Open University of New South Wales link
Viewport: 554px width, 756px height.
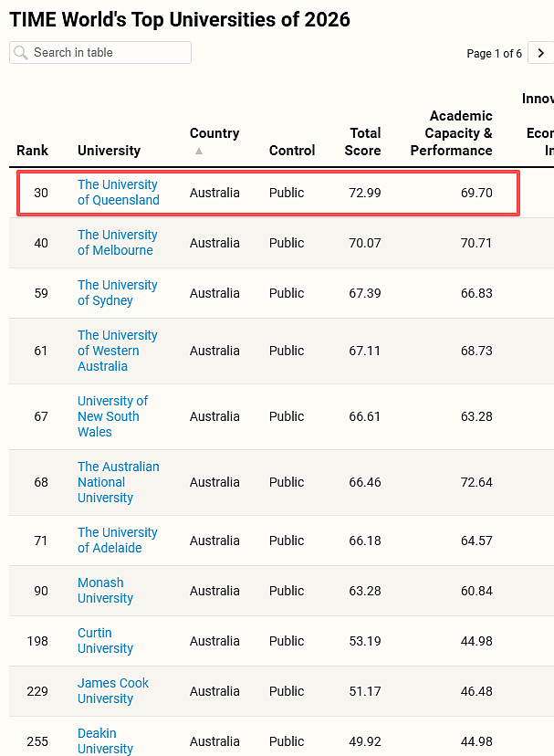pos(112,416)
